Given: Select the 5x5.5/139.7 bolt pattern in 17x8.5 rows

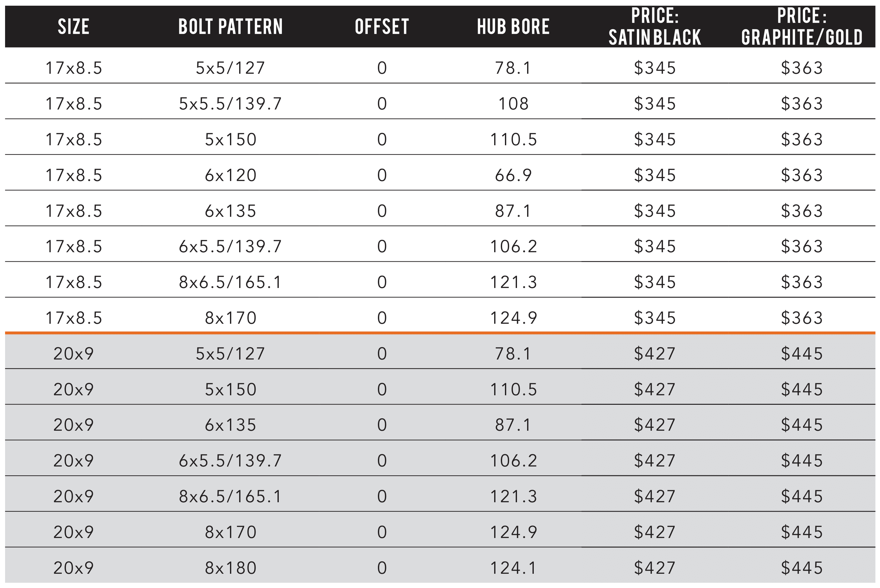Looking at the screenshot, I should click(230, 104).
